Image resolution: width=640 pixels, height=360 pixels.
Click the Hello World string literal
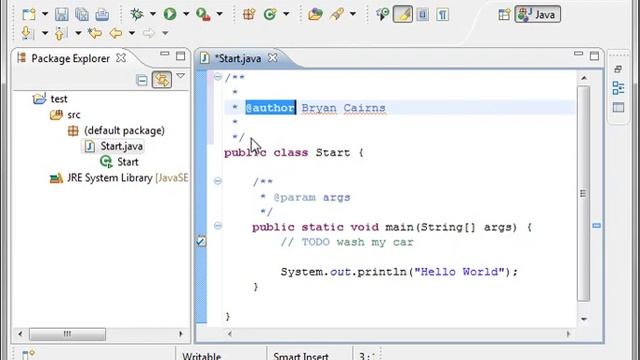coord(459,272)
